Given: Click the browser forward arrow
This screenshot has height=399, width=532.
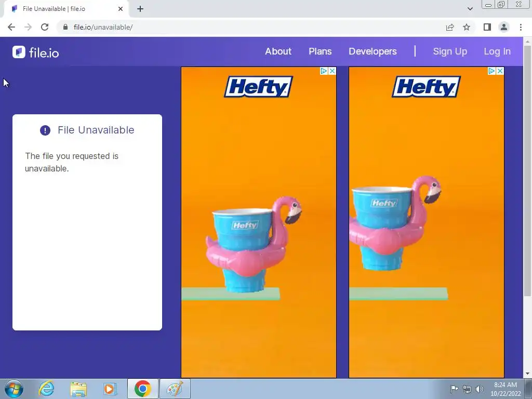Looking at the screenshot, I should point(28,27).
